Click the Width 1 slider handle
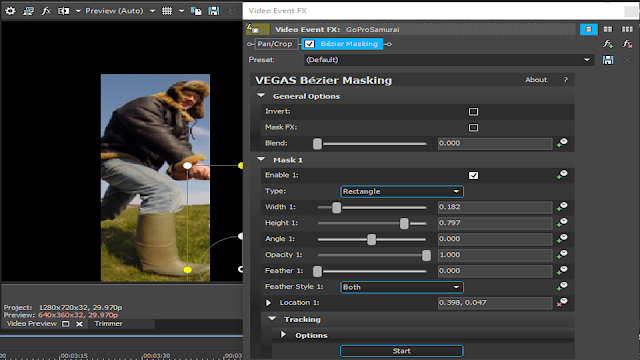Viewport: 640px width, 360px height. pos(336,207)
